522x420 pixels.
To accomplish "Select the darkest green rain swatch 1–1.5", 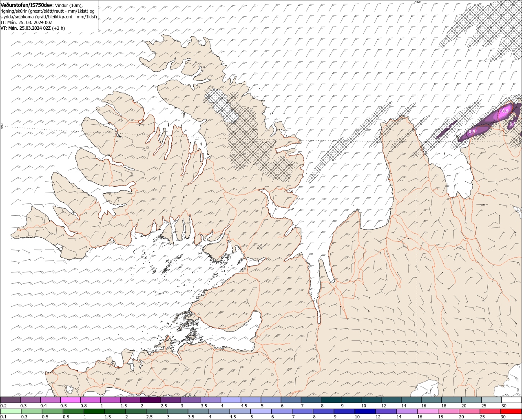I will (x=94, y=411).
